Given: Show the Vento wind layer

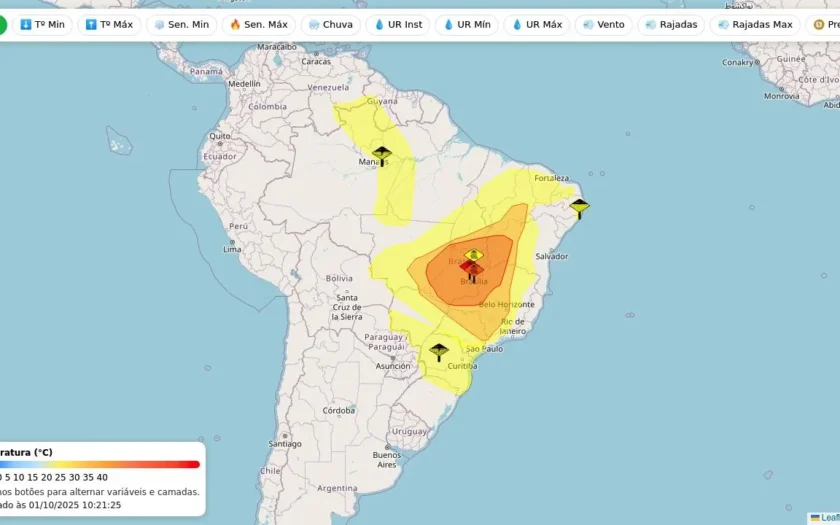Looking at the screenshot, I should (603, 24).
